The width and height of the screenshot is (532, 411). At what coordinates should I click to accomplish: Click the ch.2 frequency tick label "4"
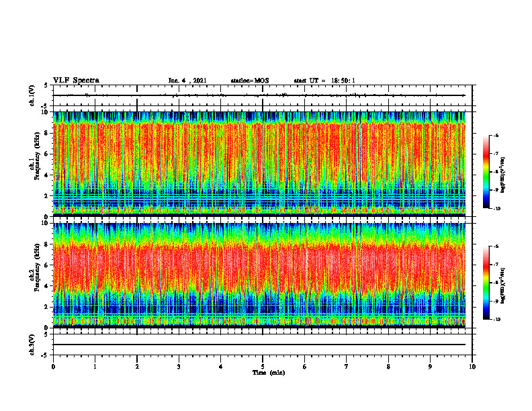coord(47,286)
